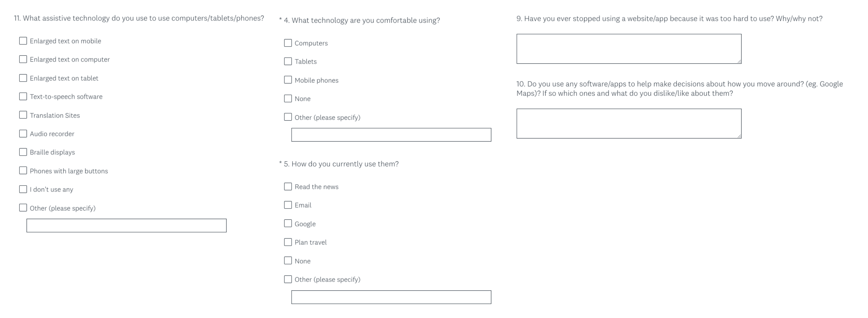Focus the question 10 answer text area
868x318 pixels.
[x=628, y=123]
